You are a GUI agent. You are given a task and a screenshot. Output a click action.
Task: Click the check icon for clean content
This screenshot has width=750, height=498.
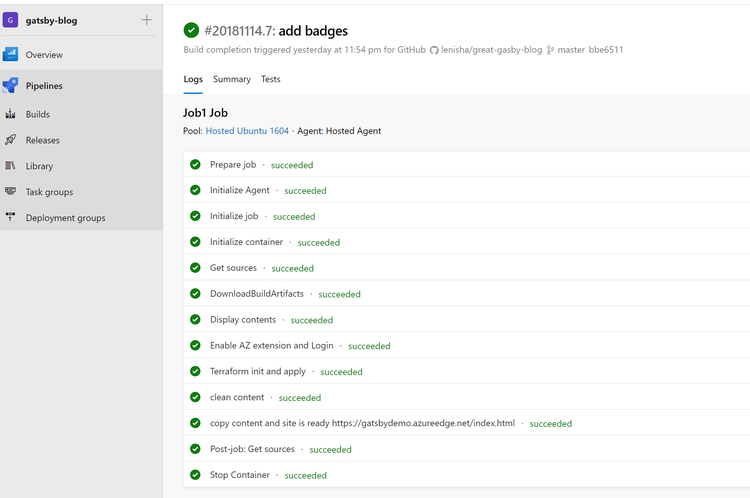pos(195,397)
